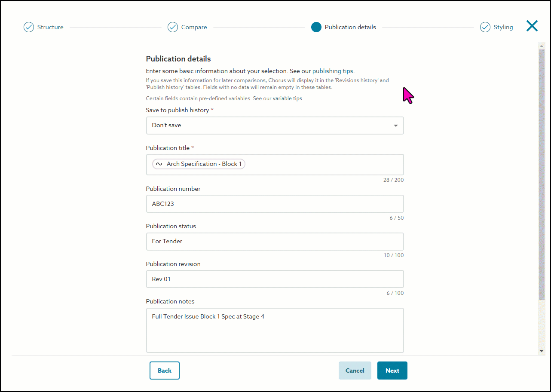Click the Styling step checkmark icon

point(485,27)
